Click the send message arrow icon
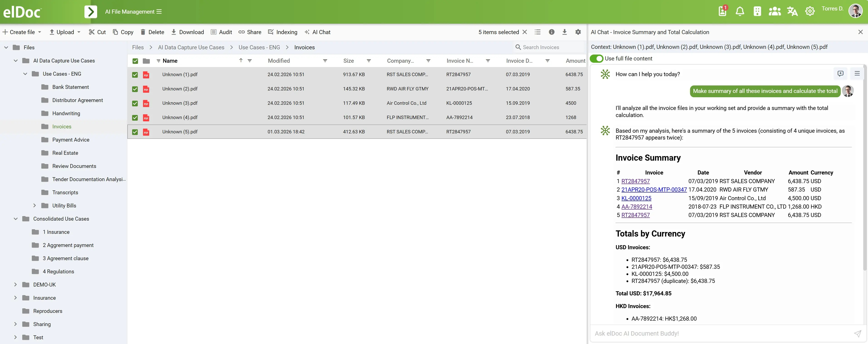The image size is (868, 344). click(x=857, y=333)
